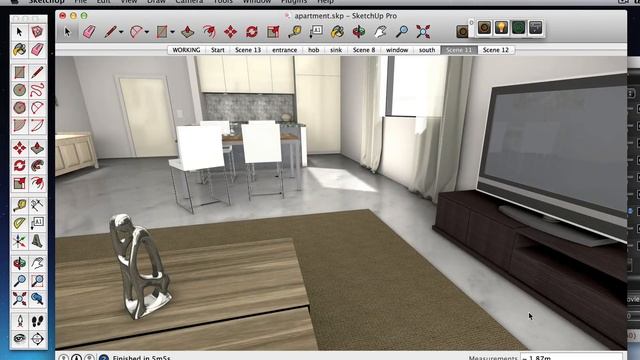
Task: Switch to the WORKING scene tab
Action: (187, 50)
